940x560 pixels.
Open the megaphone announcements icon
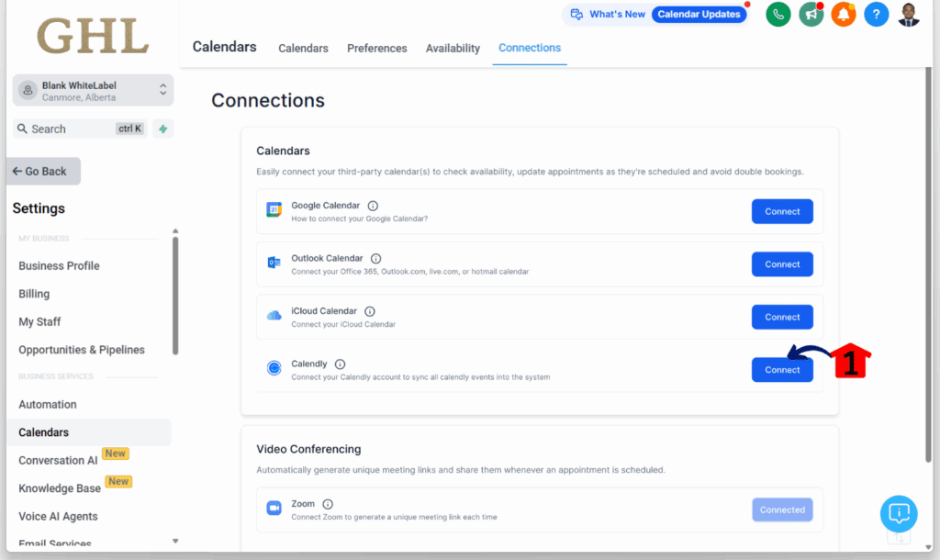(x=811, y=15)
